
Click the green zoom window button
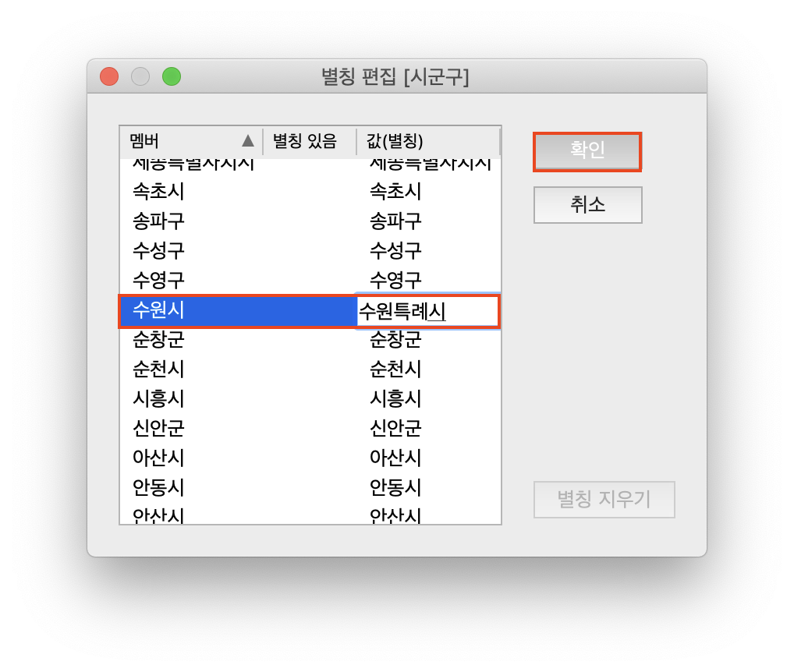pos(172,76)
